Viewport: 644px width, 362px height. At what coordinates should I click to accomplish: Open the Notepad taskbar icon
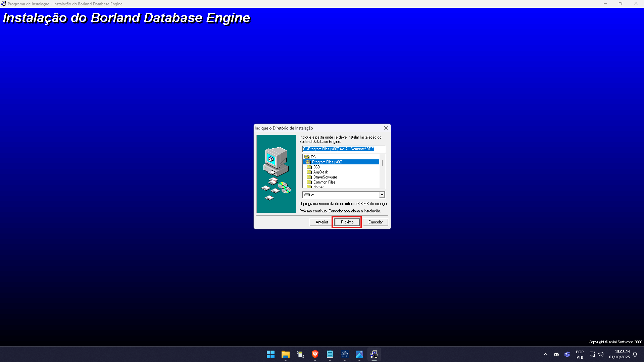[330, 354]
